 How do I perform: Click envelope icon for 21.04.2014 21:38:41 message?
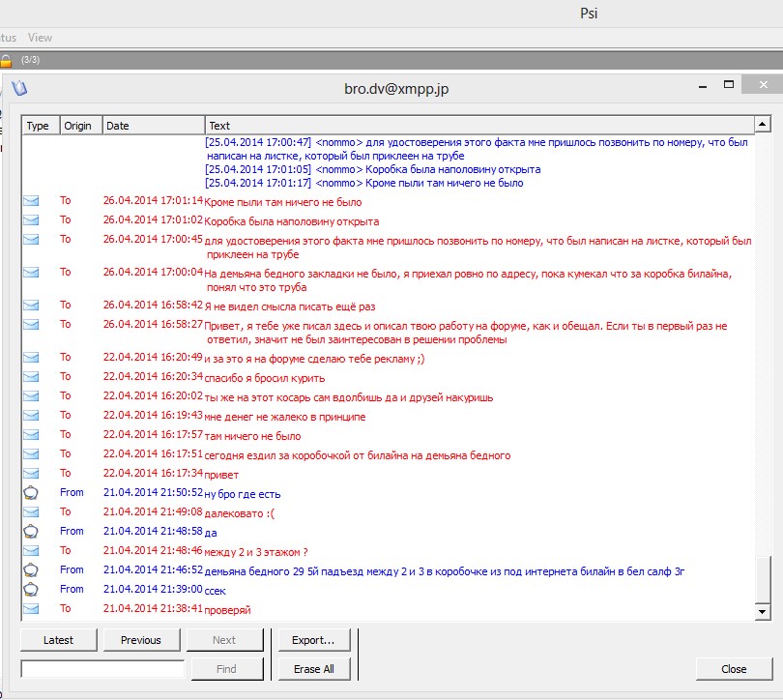[31, 608]
